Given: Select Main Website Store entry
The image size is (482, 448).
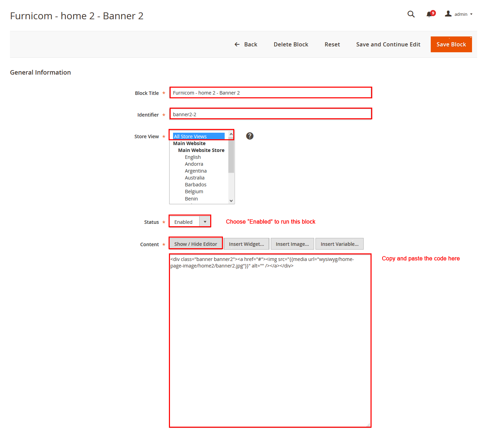Looking at the screenshot, I should [x=201, y=150].
